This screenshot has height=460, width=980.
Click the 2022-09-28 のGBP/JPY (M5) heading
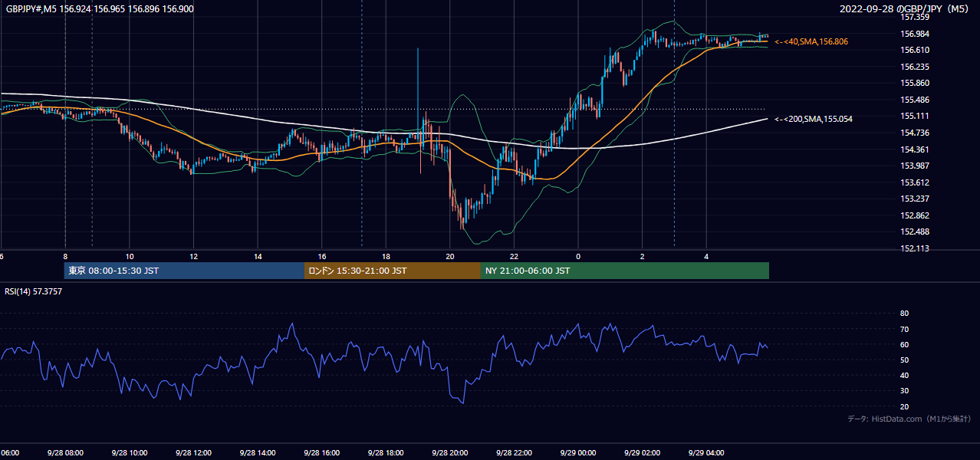tap(906, 9)
